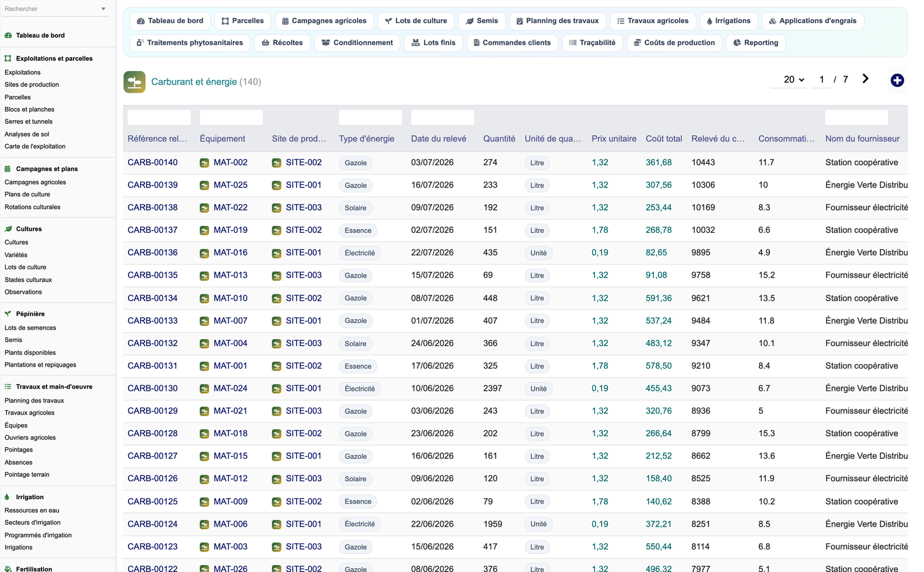Open Ressources en eau in sidebar

[x=32, y=511]
